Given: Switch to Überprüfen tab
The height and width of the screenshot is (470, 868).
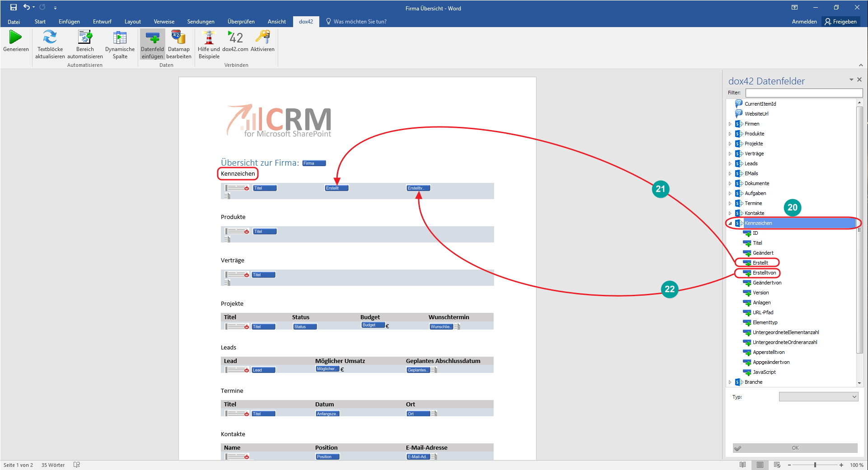Looking at the screenshot, I should click(241, 22).
